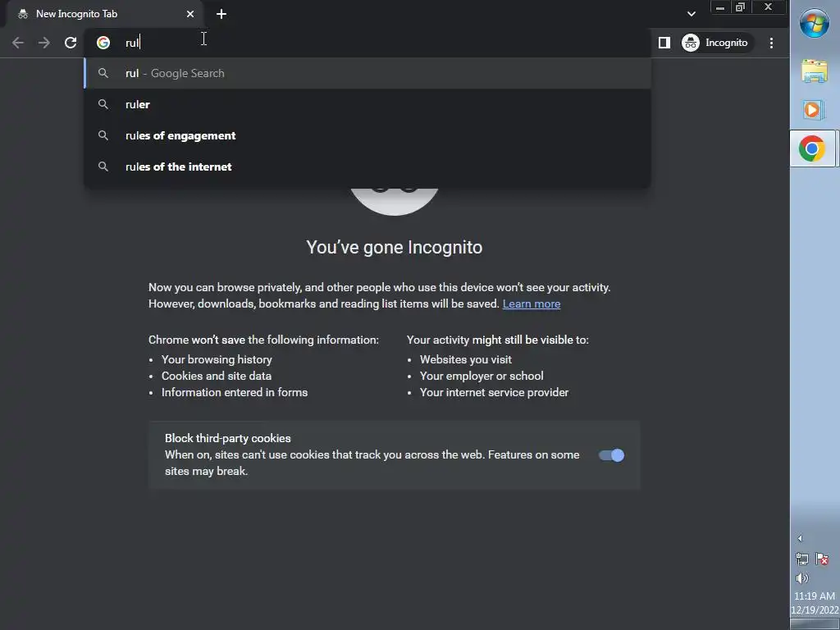Close the New Incognito Tab
Screen dimensions: 840x630
point(190,14)
